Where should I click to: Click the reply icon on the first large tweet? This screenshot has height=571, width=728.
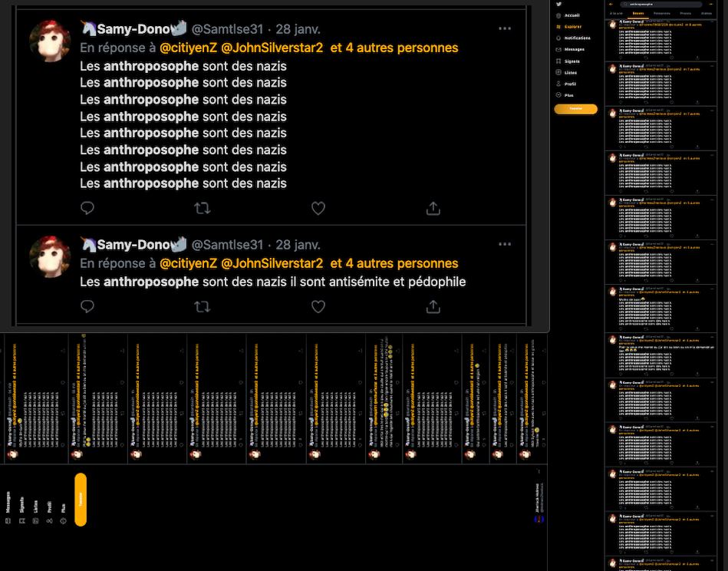(87, 208)
